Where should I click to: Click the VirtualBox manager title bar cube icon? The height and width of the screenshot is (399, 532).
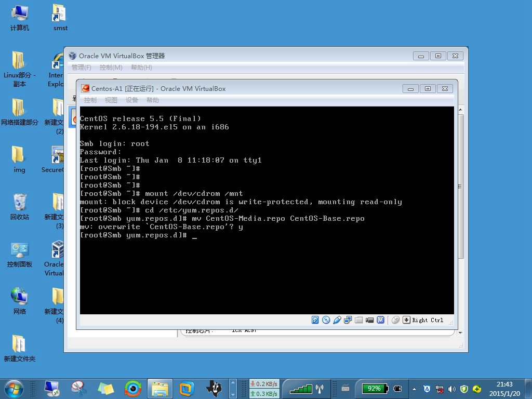tap(73, 56)
